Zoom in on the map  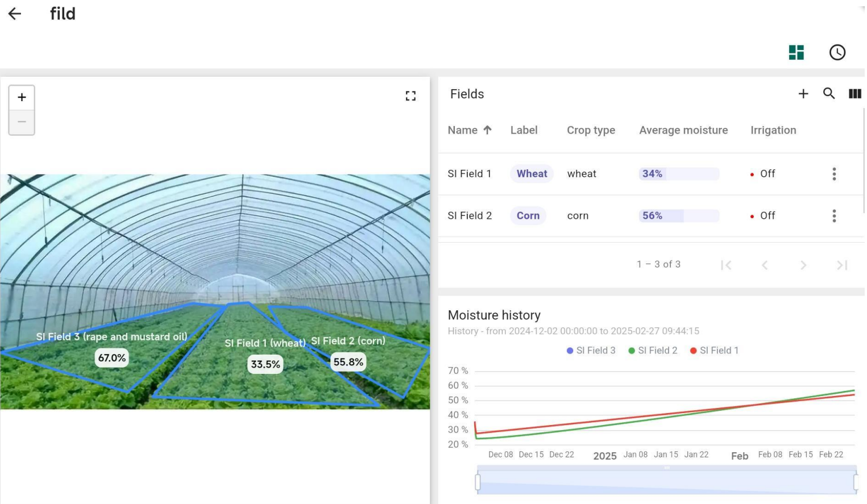coord(22,98)
